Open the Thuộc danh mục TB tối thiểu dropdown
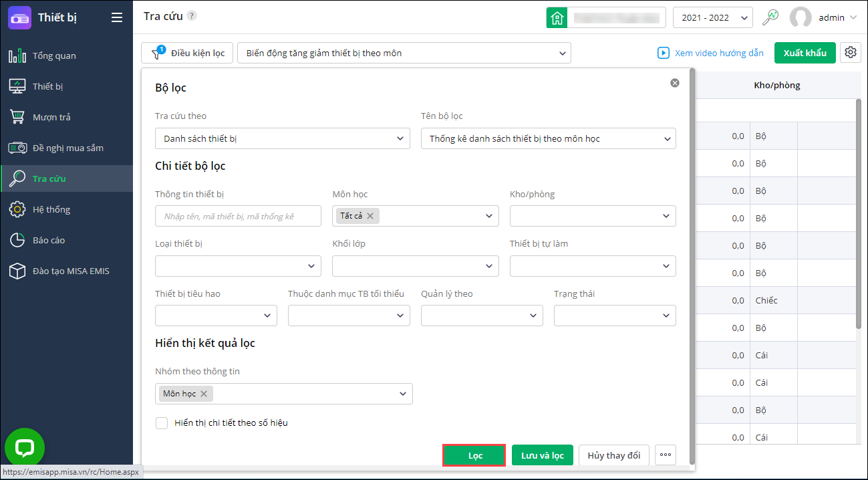Viewport: 868px width, 480px height. click(349, 316)
